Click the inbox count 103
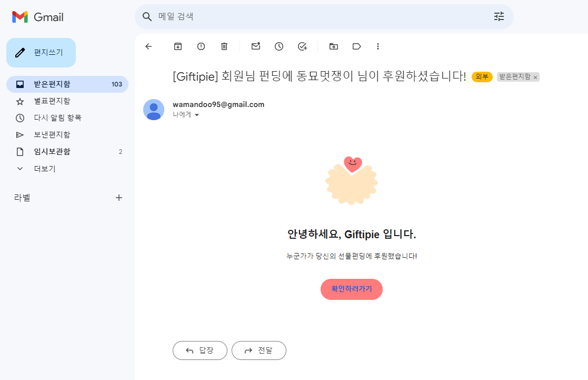 click(117, 84)
